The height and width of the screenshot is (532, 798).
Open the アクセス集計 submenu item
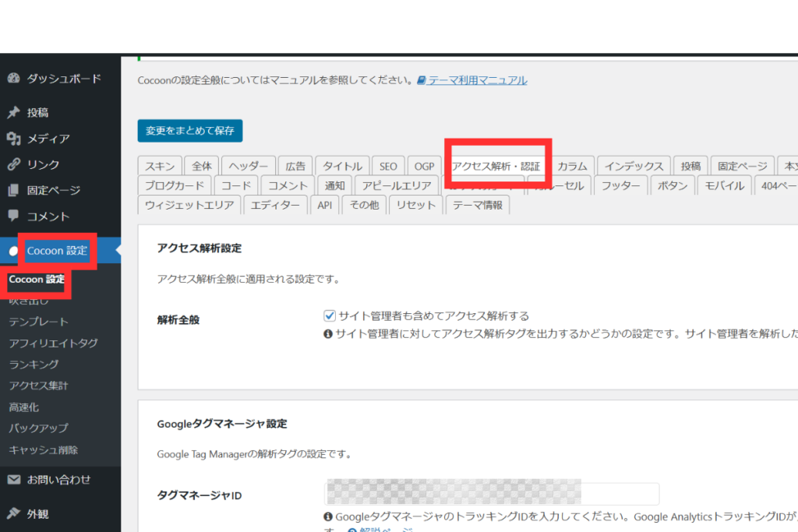(38, 386)
